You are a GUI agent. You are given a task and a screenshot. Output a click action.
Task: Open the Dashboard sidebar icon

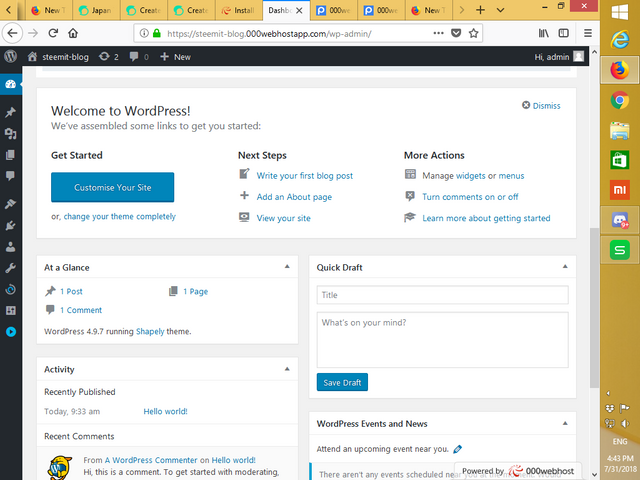11,84
